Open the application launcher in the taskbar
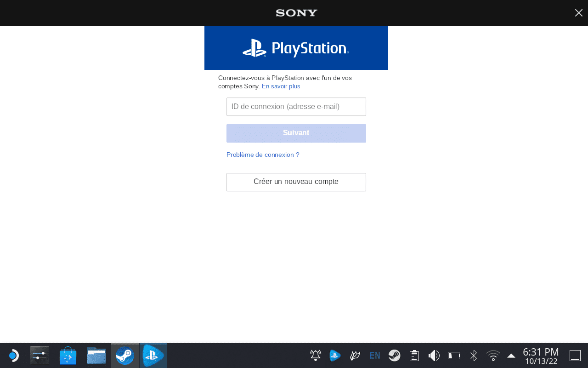The image size is (588, 368). [x=13, y=356]
